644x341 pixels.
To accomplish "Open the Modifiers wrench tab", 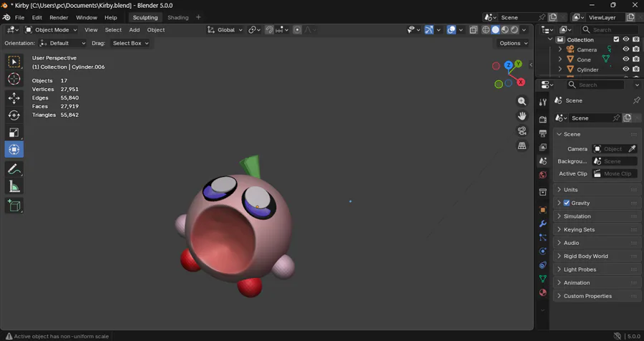I will coord(542,224).
